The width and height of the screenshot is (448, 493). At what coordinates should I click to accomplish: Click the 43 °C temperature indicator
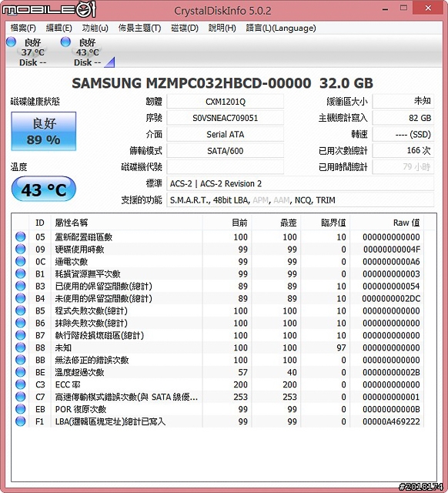pyautogui.click(x=44, y=189)
